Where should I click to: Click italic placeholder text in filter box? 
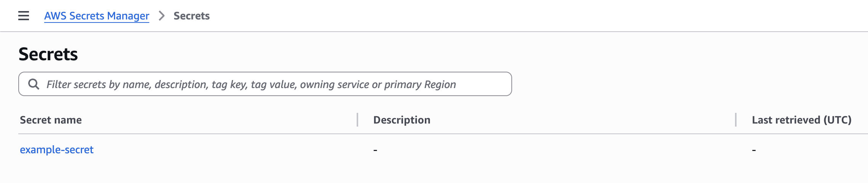pyautogui.click(x=251, y=84)
